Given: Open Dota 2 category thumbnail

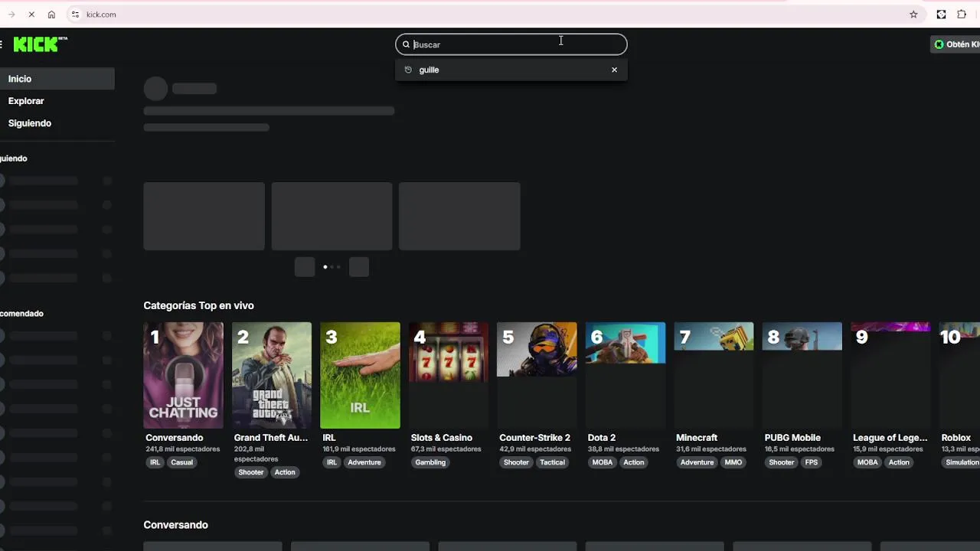Looking at the screenshot, I should point(626,375).
